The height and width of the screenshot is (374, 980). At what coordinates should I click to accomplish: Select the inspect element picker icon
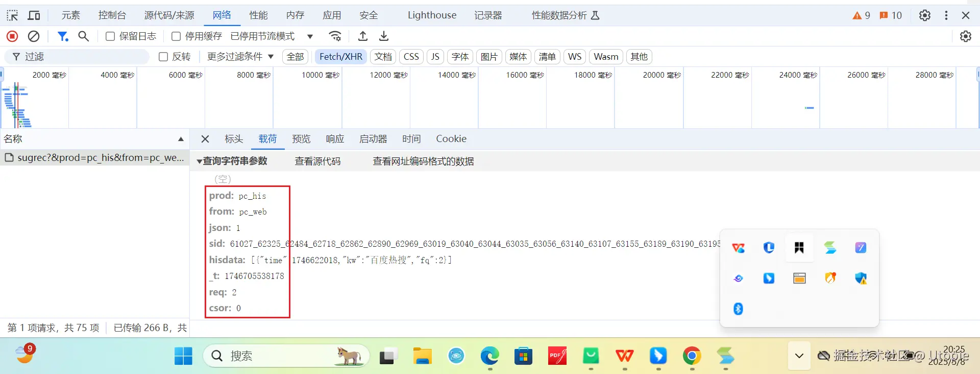[x=12, y=15]
